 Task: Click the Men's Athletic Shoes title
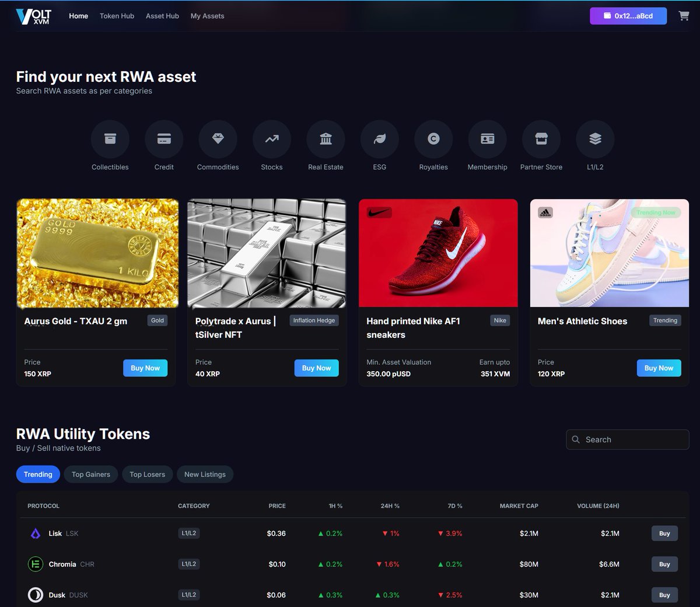(582, 321)
